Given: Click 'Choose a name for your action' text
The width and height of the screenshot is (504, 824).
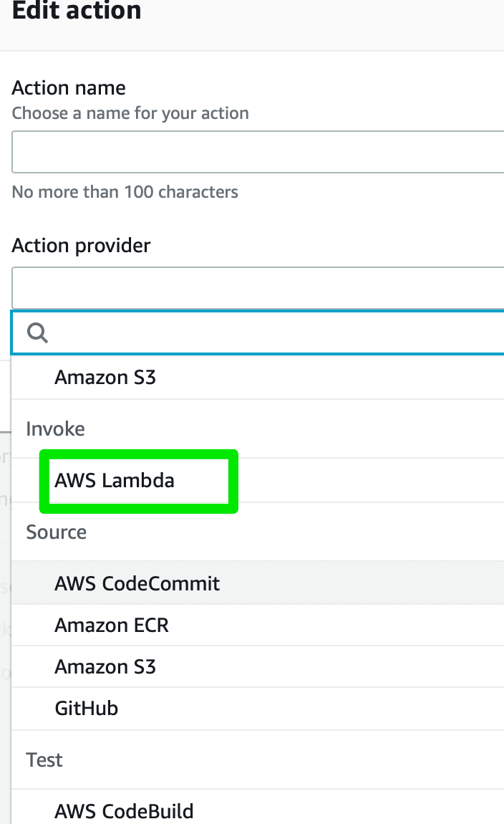Looking at the screenshot, I should click(130, 113).
